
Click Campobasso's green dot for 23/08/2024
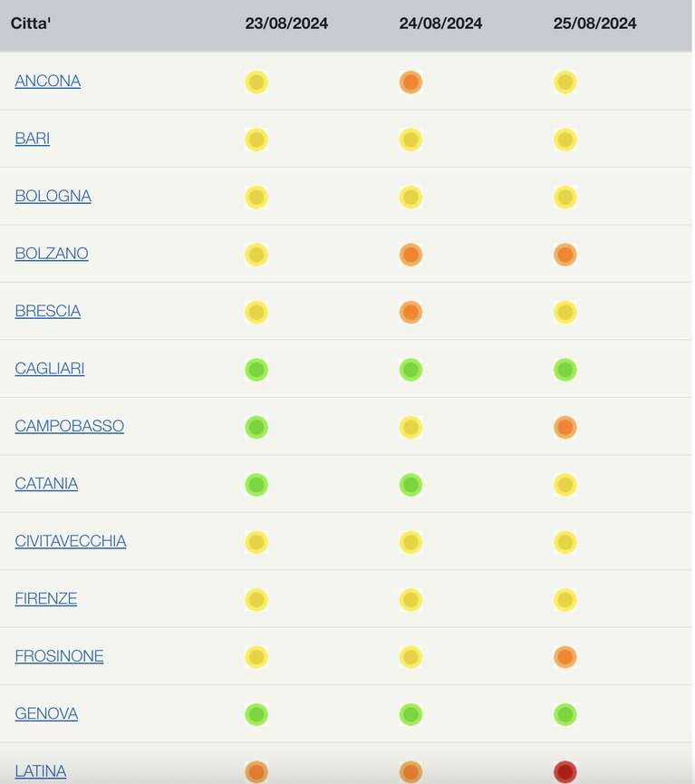pos(256,428)
